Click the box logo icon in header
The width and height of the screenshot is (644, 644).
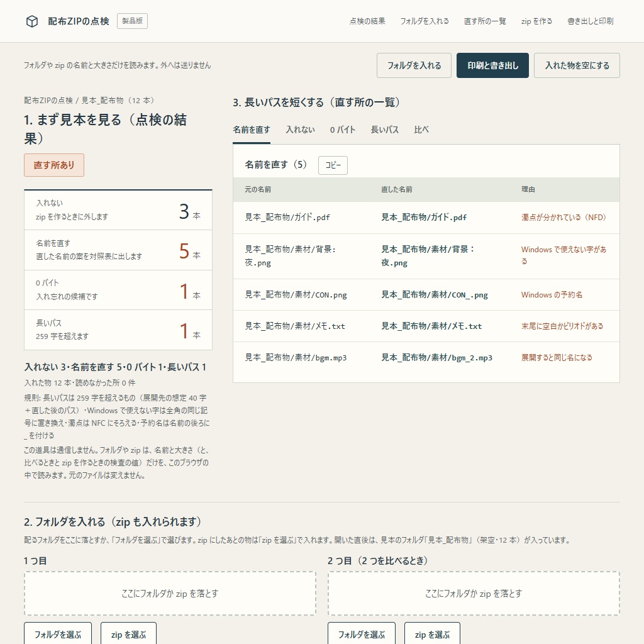point(32,21)
